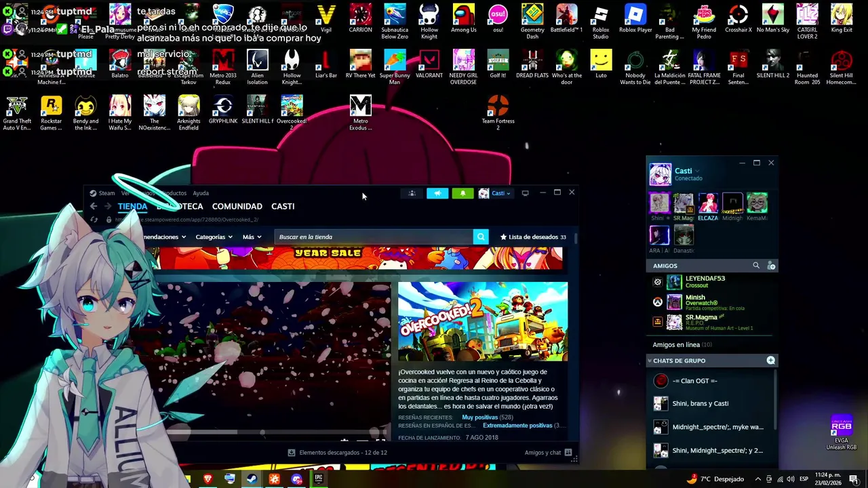Go back with Steam back arrow

94,206
